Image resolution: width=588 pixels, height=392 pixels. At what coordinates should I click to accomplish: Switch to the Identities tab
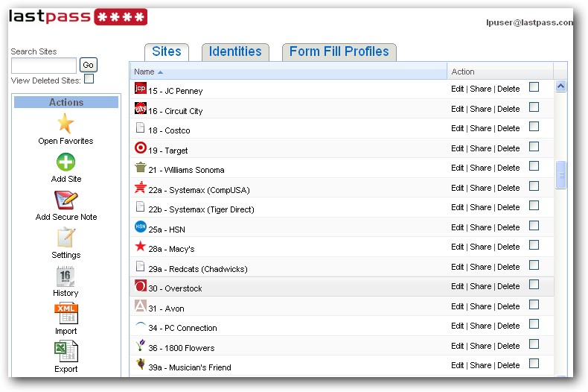pyautogui.click(x=235, y=51)
